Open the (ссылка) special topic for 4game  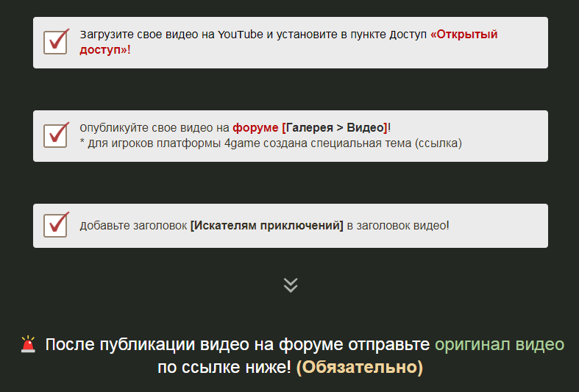(438, 143)
